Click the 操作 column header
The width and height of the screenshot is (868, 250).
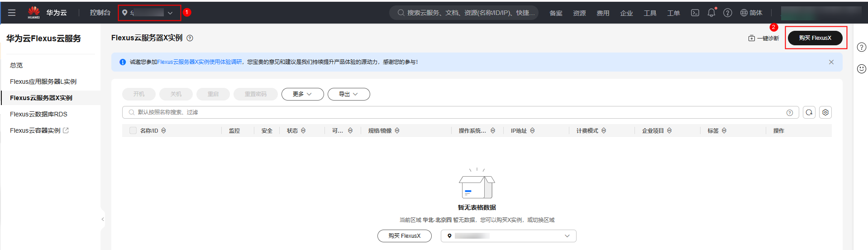pyautogui.click(x=779, y=131)
